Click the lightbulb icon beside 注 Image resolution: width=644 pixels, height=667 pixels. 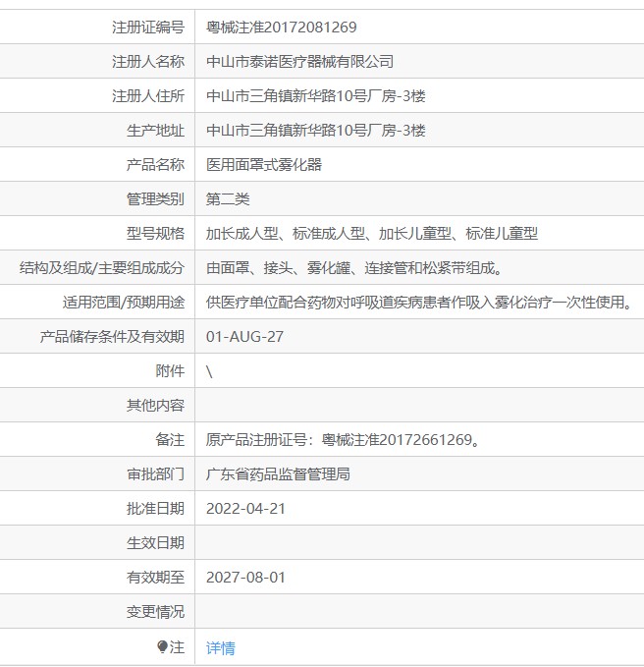coord(162,647)
